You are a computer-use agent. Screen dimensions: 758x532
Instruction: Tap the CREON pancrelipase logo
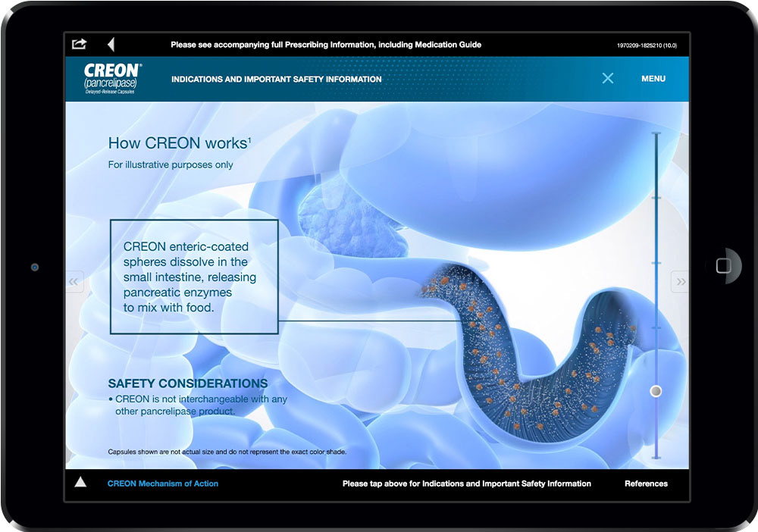tap(112, 79)
